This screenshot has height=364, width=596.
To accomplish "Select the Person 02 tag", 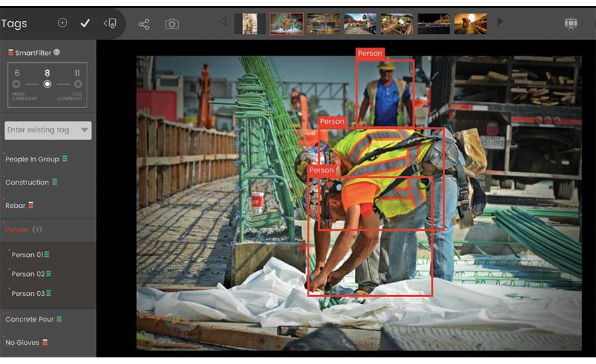I will coord(28,274).
